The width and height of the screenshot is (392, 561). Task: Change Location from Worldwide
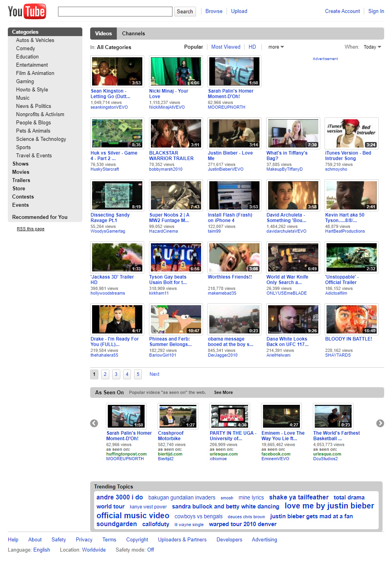click(94, 550)
